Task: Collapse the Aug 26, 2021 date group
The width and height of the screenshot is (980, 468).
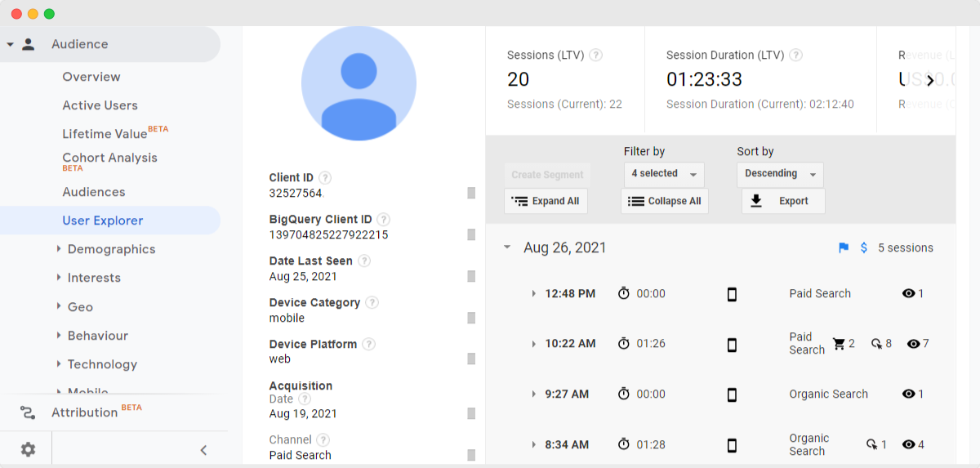Action: [507, 247]
